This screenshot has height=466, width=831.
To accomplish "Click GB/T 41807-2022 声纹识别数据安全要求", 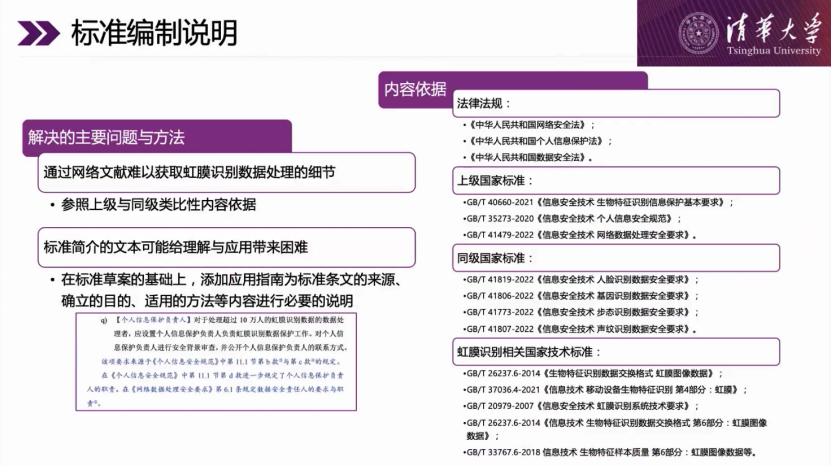I will click(x=580, y=329).
